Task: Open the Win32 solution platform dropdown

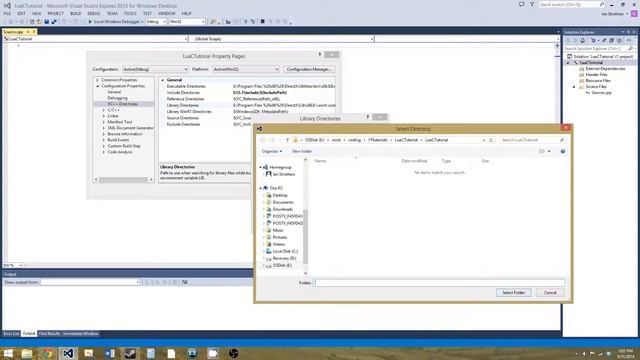Action: pos(187,22)
